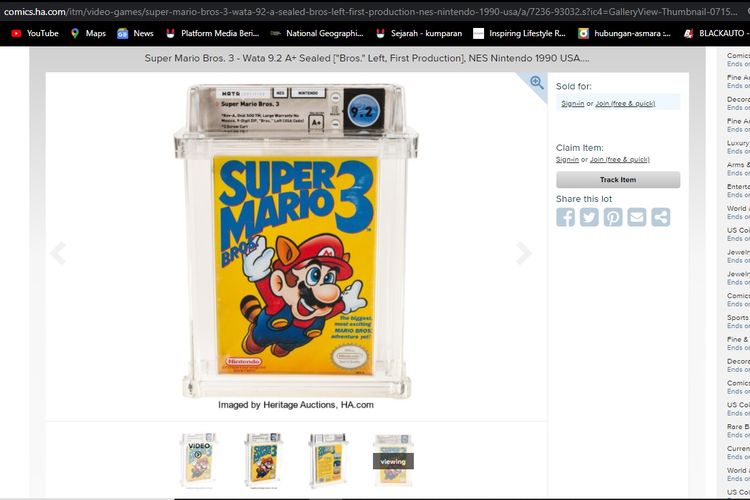Select the VIDEO thumbnail
This screenshot has height=500, width=750.
pyautogui.click(x=199, y=460)
